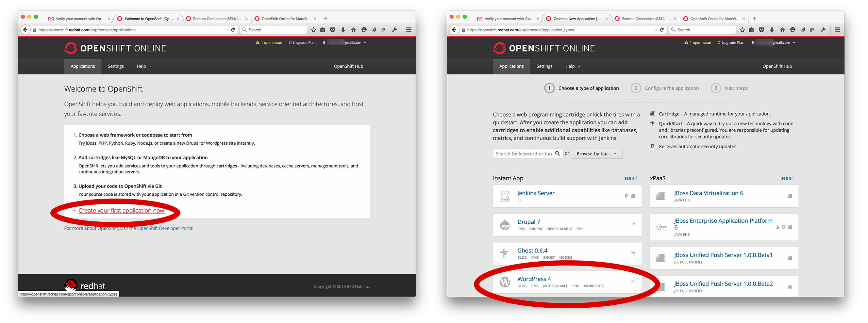Click the magnifier icon beside the keyword search field
Viewport: 868px width, 323px height.
pos(557,153)
